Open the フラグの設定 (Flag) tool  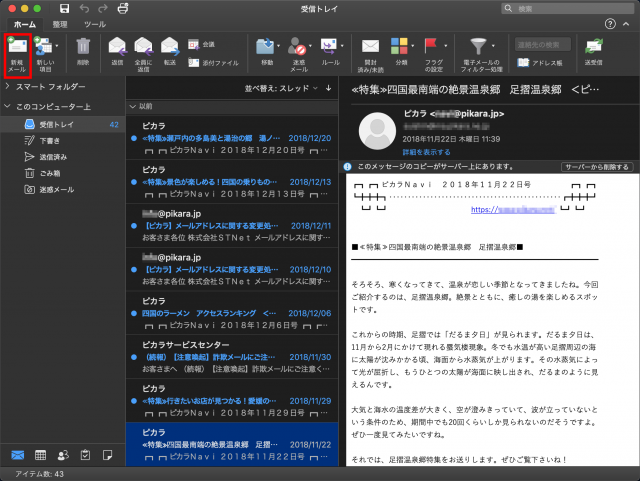pos(433,47)
